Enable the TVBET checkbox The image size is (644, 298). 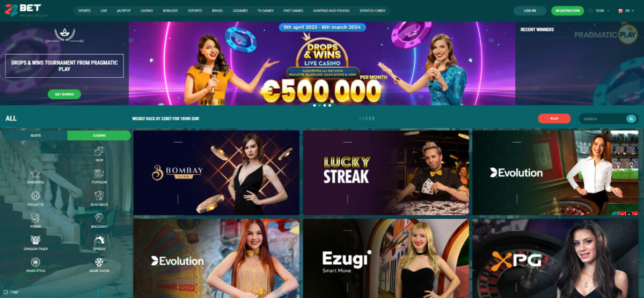pos(6,292)
